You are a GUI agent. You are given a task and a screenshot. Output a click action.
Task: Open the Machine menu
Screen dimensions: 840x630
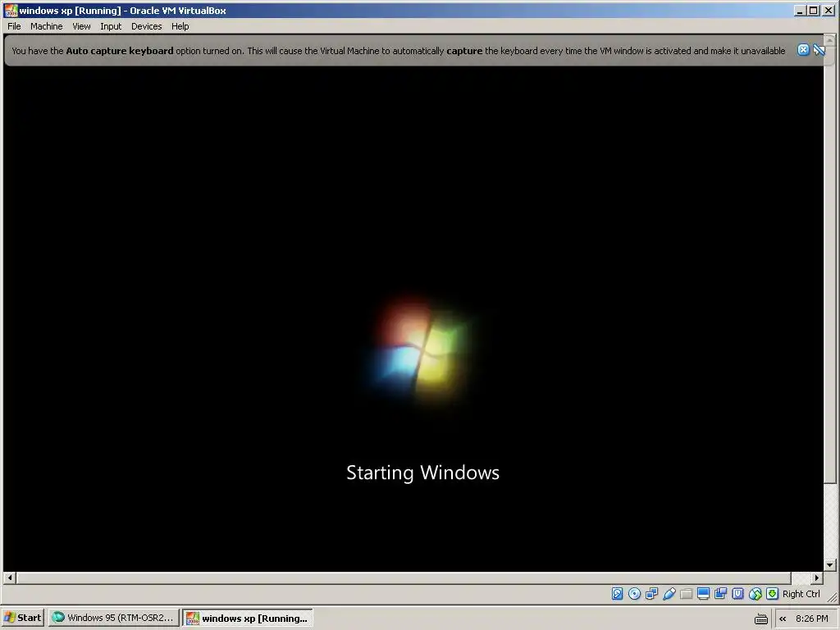46,26
